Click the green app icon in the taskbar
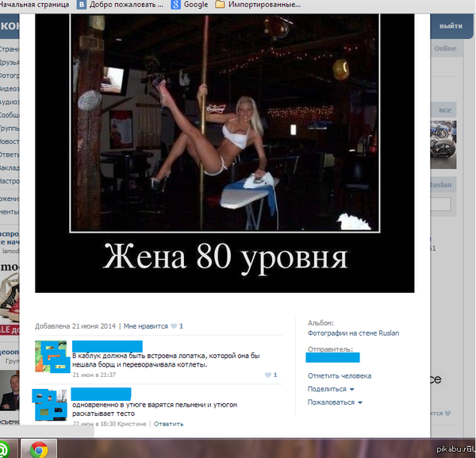The width and height of the screenshot is (476, 458). [6, 449]
